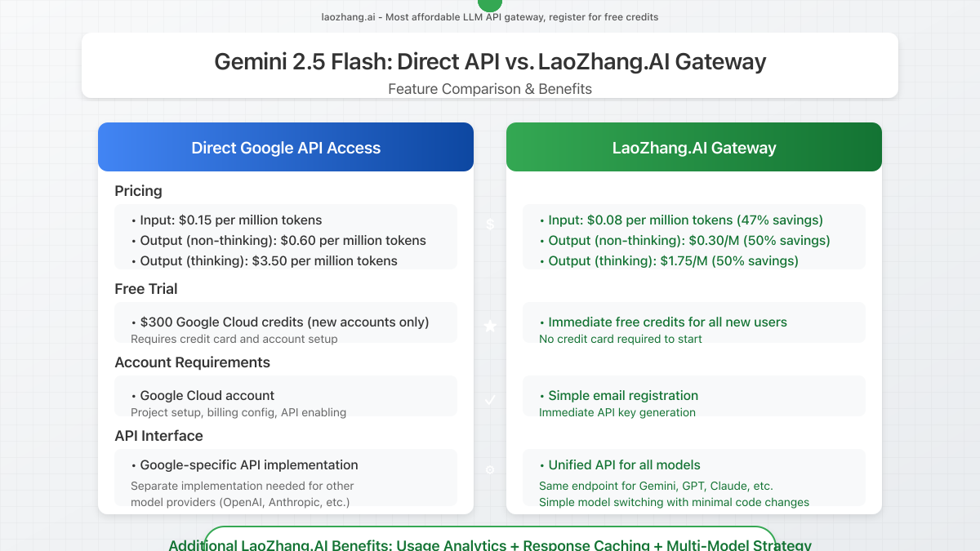
Task: Click the white checkmark account icon
Action: (x=490, y=400)
